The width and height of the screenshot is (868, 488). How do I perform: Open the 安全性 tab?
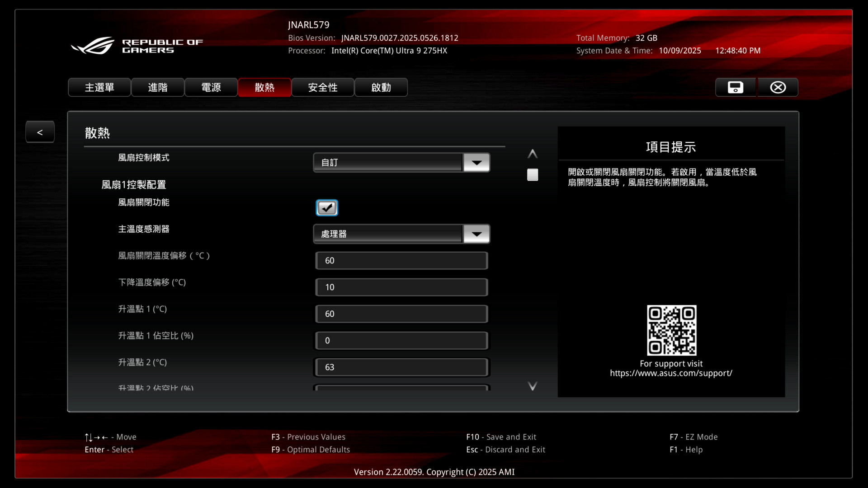(x=323, y=87)
